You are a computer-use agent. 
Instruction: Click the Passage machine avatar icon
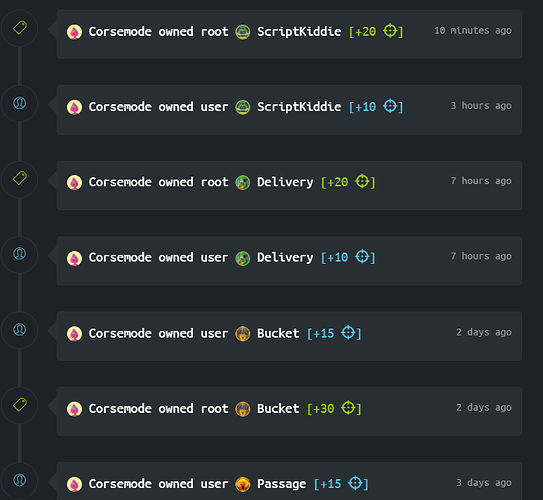243,484
